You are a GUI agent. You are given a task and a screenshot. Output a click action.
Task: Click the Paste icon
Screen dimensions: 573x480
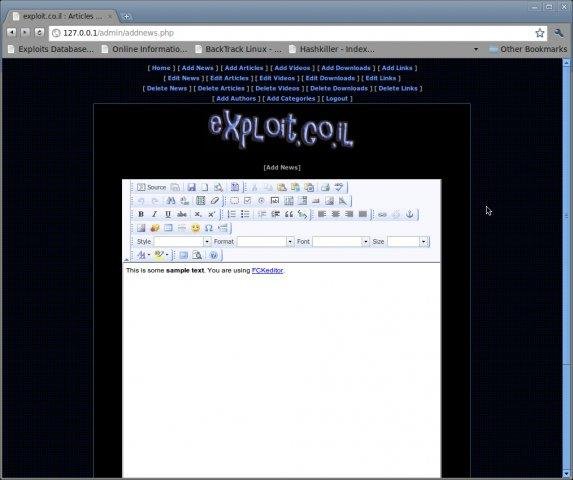(282, 187)
